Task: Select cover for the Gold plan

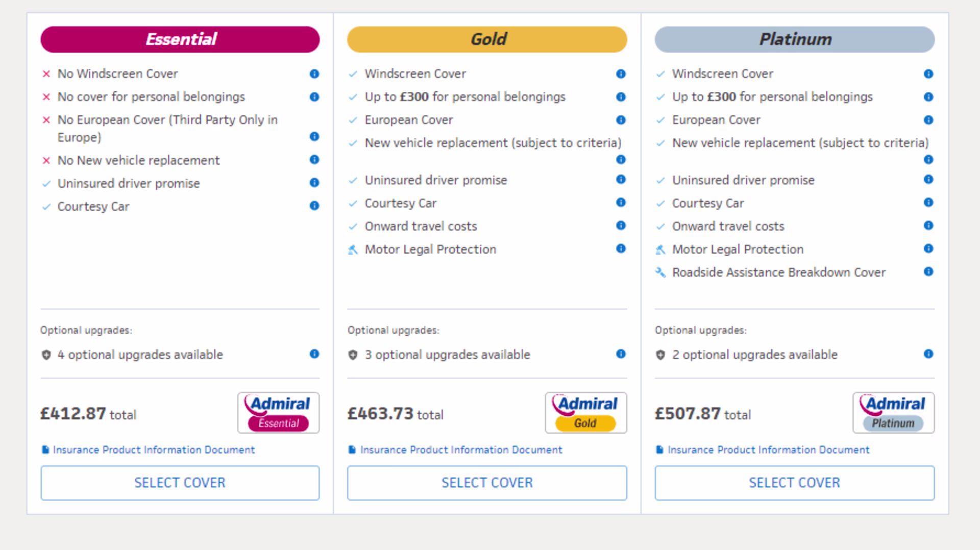Action: (x=487, y=483)
